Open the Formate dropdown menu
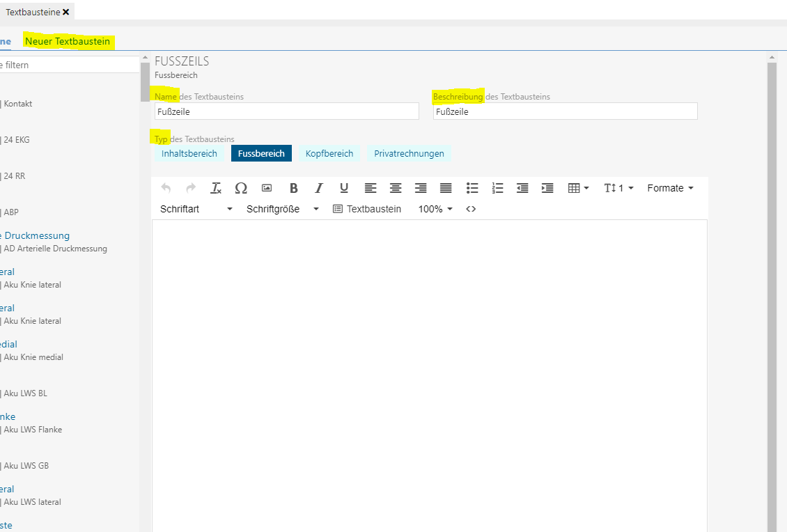 click(x=670, y=188)
